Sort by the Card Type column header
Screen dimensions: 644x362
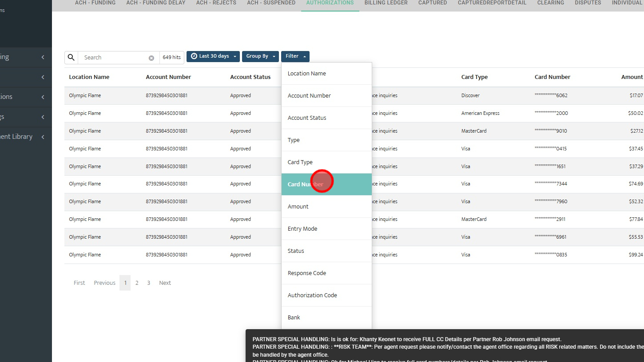474,77
